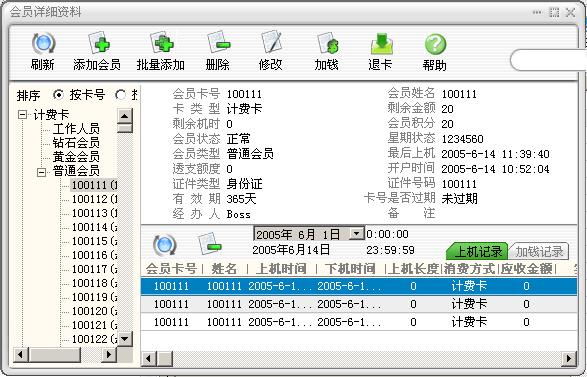Select member 100111 in the tree
587x377 pixels.
pos(94,185)
